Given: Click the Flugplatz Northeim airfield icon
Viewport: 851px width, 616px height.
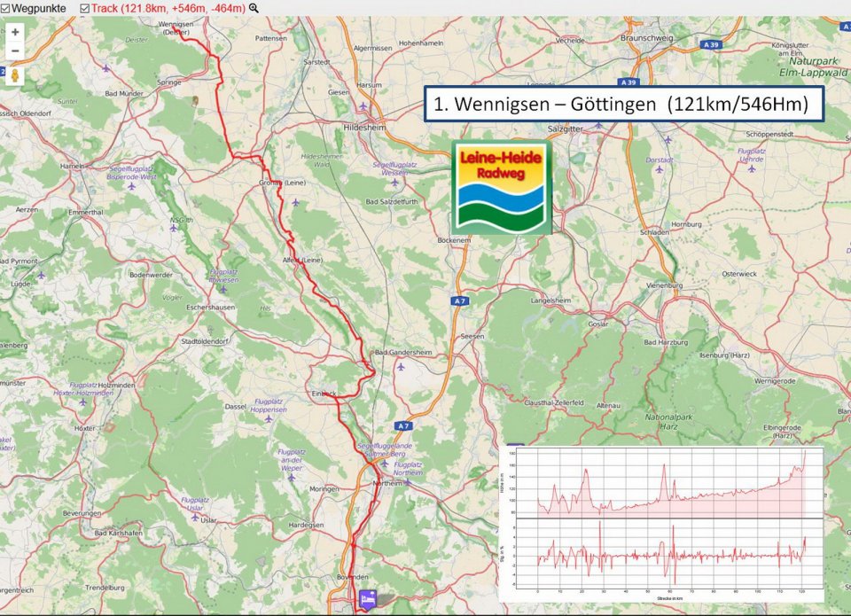Looking at the screenshot, I should point(408,482).
